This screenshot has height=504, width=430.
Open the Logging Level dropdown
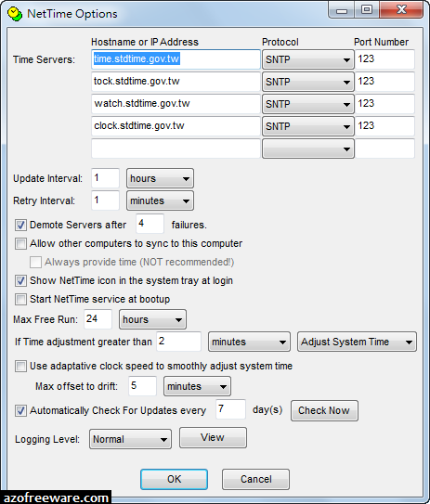click(130, 439)
